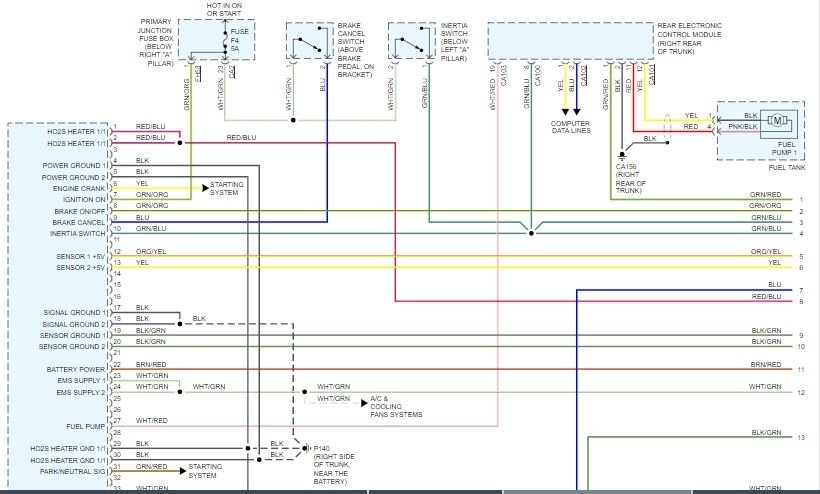Viewport: 820px width, 494px height.
Task: Click the 'SENSOR GROUND 2' pin label
Action: 72,347
